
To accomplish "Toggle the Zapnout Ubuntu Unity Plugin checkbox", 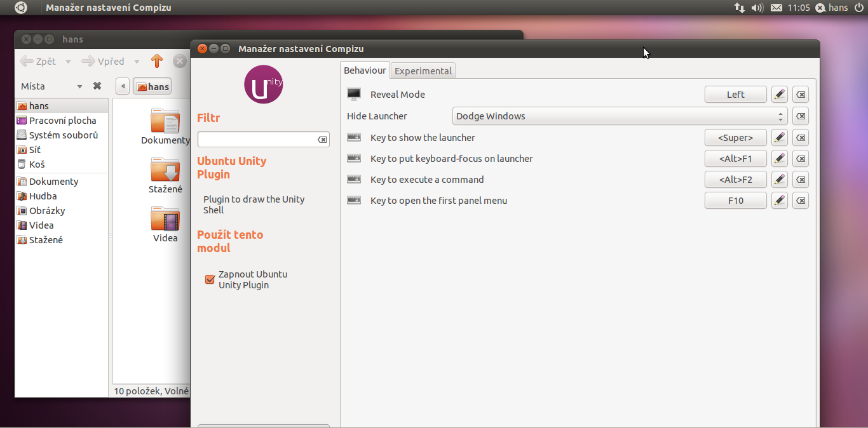I will click(x=210, y=279).
